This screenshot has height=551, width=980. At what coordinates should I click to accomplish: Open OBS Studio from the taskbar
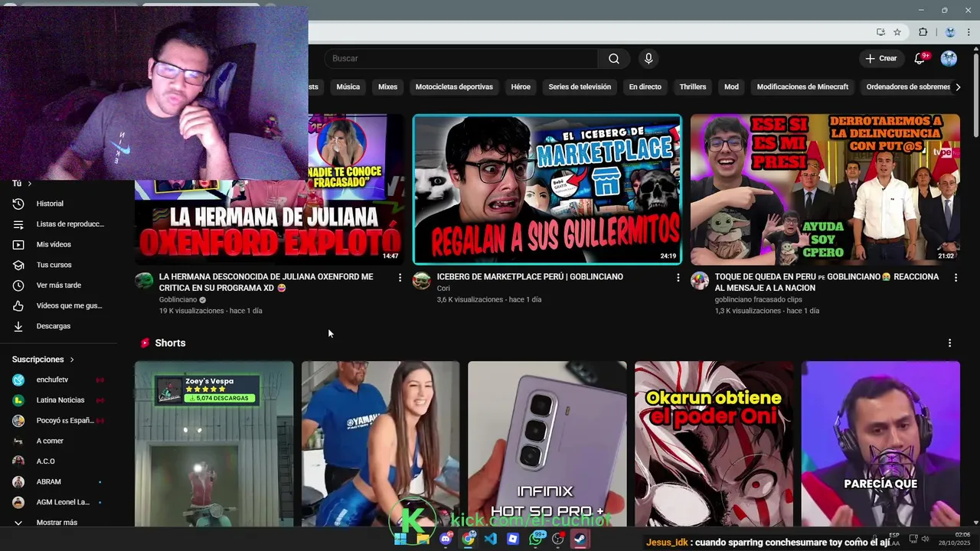click(x=558, y=539)
